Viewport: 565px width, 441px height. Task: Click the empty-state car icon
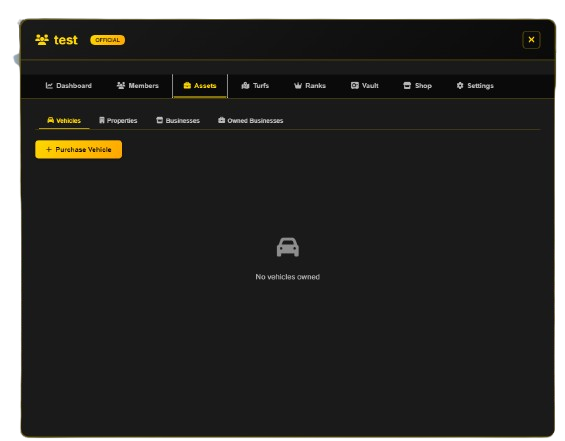288,247
